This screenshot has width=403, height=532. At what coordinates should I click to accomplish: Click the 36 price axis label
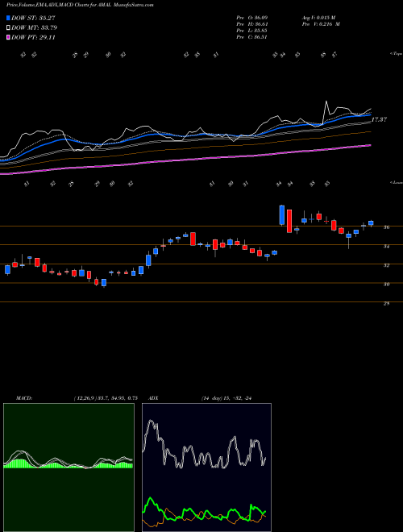click(x=386, y=227)
